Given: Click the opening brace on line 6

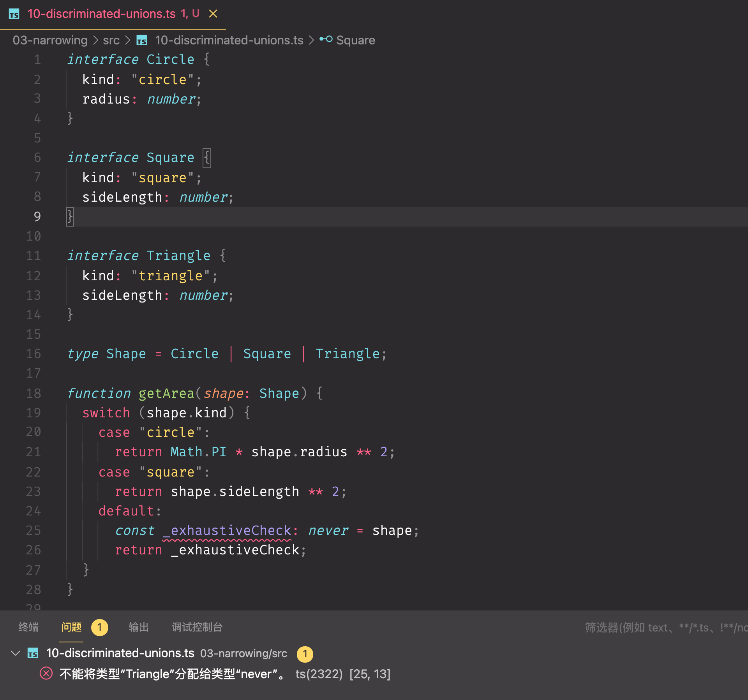Looking at the screenshot, I should 207,158.
